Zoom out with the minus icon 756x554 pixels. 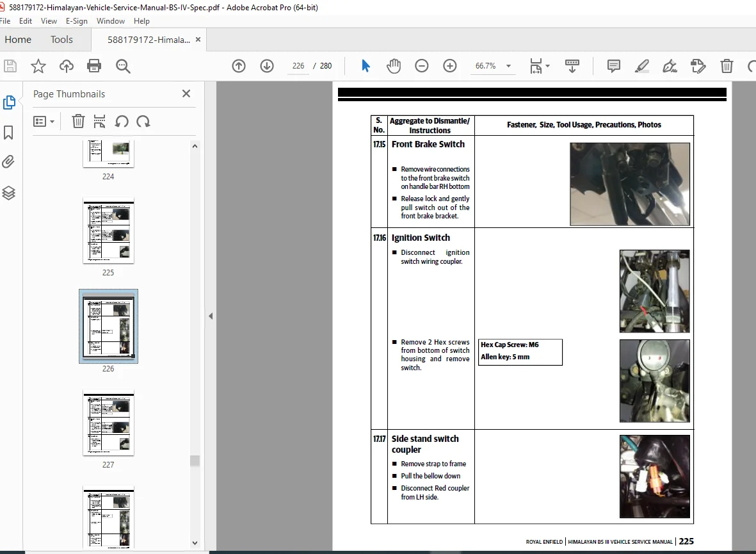(421, 66)
